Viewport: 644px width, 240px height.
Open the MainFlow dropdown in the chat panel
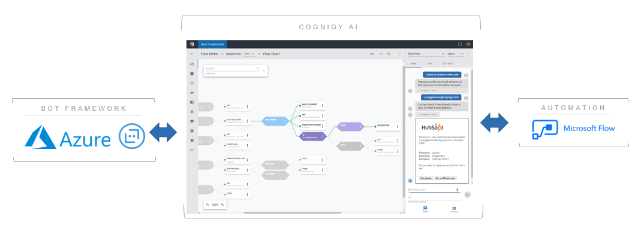pos(426,54)
